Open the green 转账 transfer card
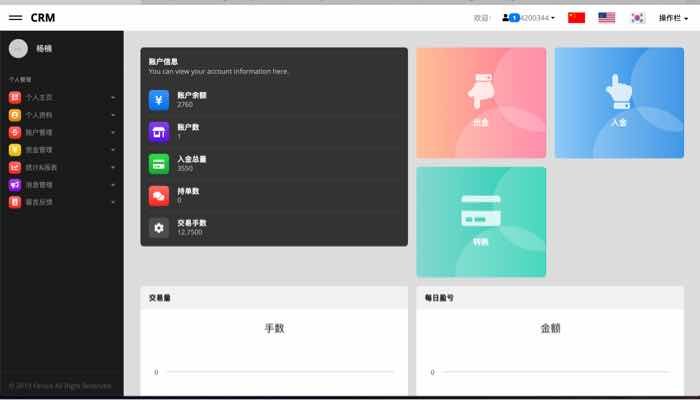 [481, 222]
